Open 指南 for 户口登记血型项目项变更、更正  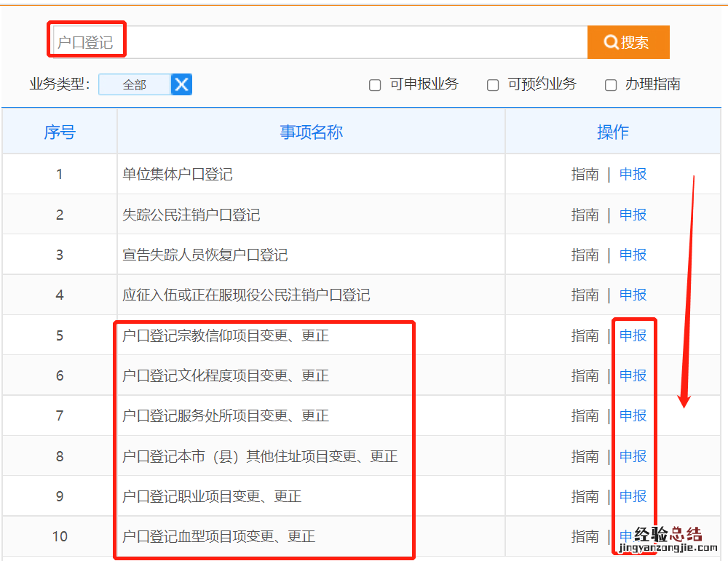click(x=585, y=536)
